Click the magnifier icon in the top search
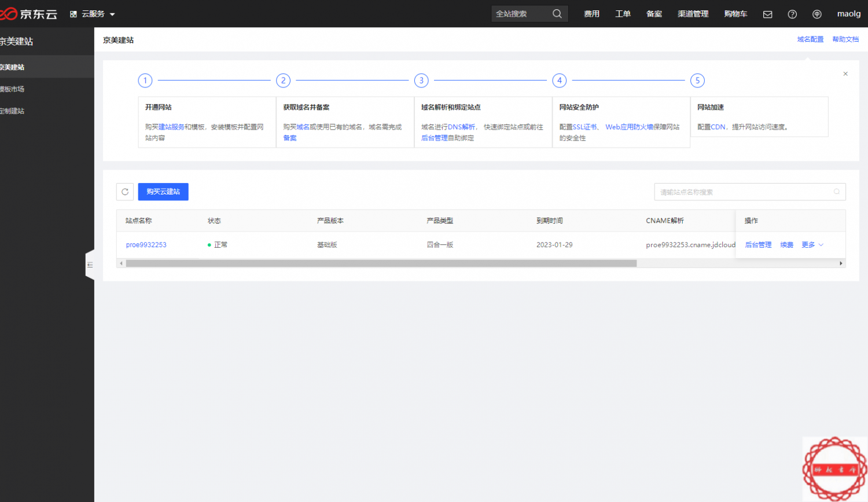Screen dimensions: 868x502 click(557, 14)
